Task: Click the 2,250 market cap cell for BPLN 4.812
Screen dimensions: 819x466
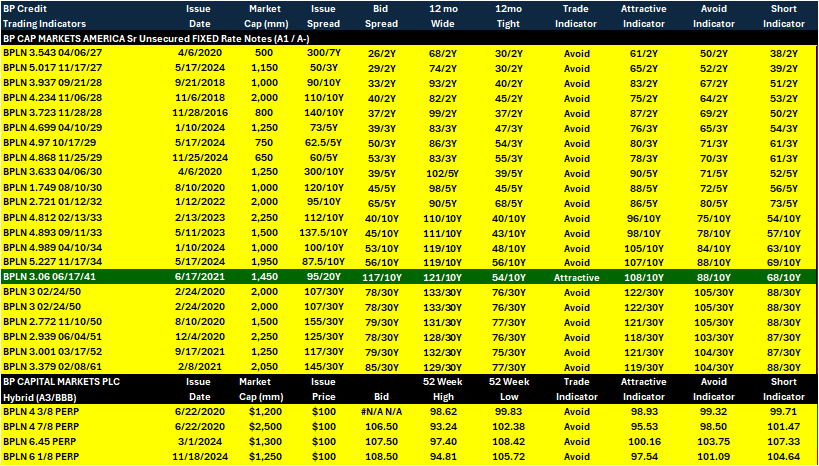Action: (x=260, y=217)
